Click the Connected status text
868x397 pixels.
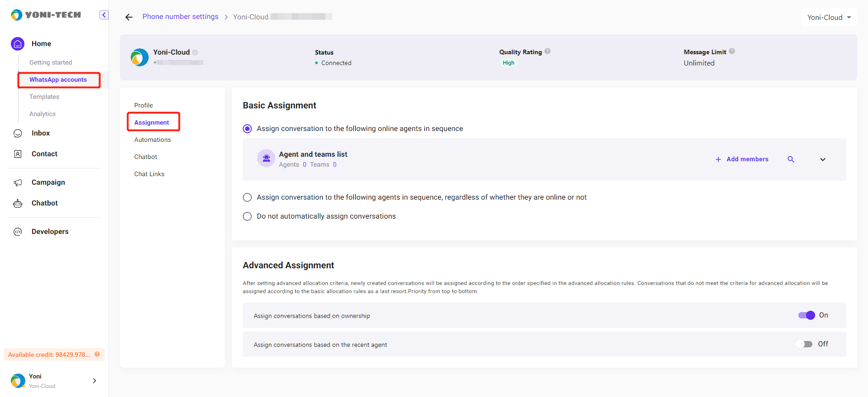coord(336,63)
